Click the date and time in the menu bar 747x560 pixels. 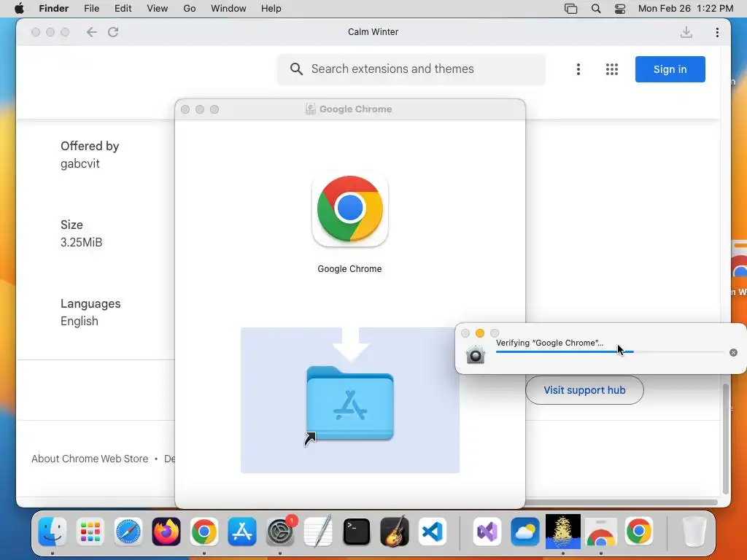pyautogui.click(x=685, y=9)
